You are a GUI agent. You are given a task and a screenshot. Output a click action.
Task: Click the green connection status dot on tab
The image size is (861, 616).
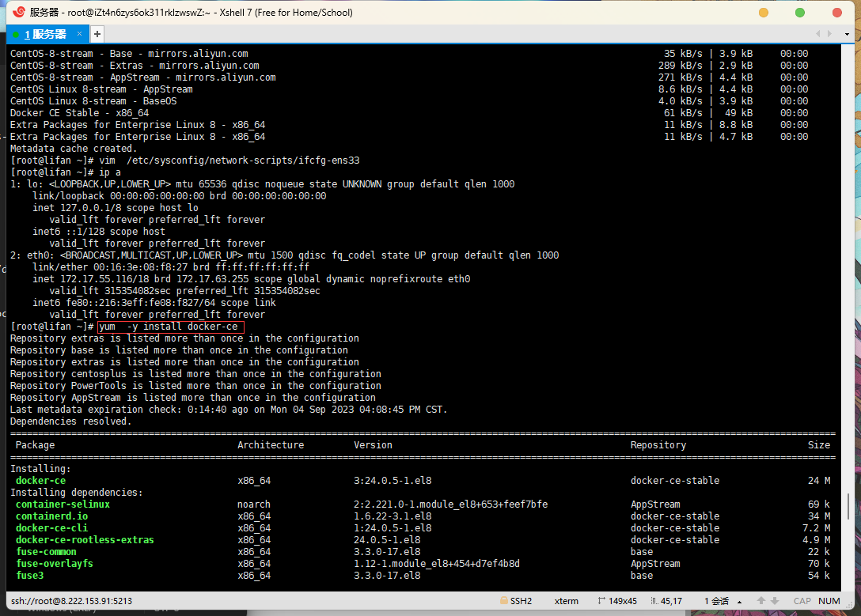(x=15, y=34)
